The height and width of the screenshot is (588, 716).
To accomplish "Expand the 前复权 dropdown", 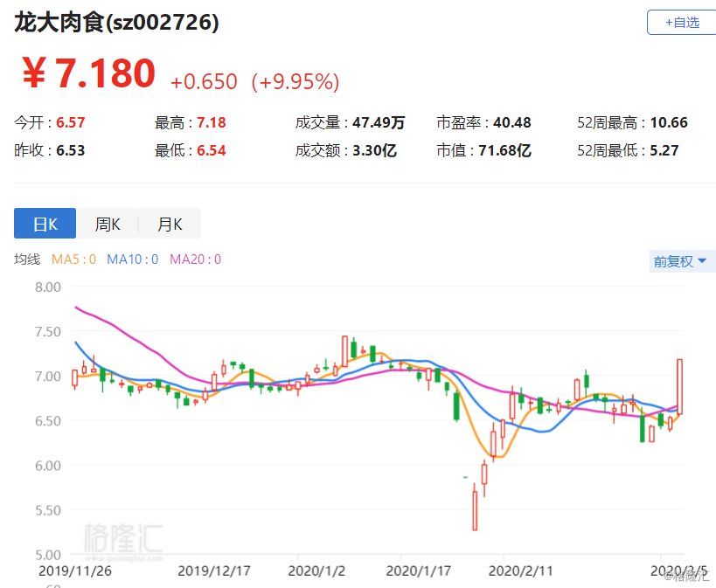I will pos(680,261).
